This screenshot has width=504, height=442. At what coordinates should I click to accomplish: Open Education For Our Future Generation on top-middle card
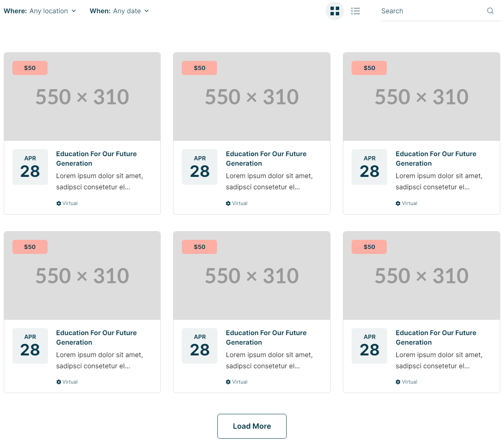[266, 159]
